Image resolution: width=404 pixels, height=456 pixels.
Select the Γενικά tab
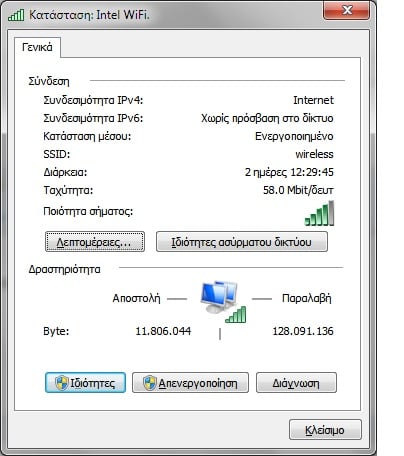pos(37,47)
